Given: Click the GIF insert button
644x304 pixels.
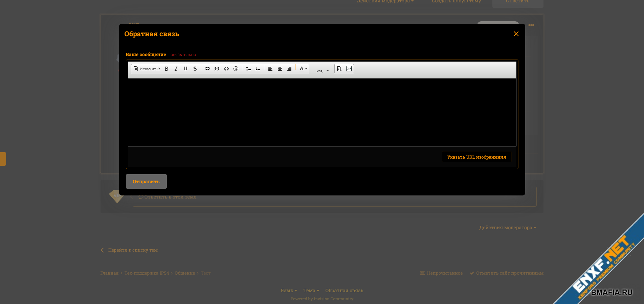Looking at the screenshot, I should [349, 69].
